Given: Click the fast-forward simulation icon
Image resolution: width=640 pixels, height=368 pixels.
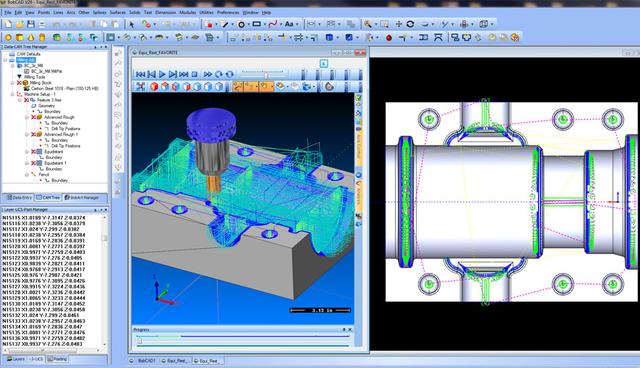Looking at the screenshot, I should pyautogui.click(x=208, y=74).
